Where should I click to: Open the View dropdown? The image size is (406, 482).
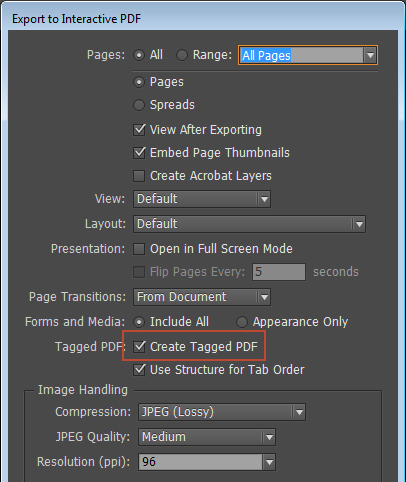(x=202, y=199)
